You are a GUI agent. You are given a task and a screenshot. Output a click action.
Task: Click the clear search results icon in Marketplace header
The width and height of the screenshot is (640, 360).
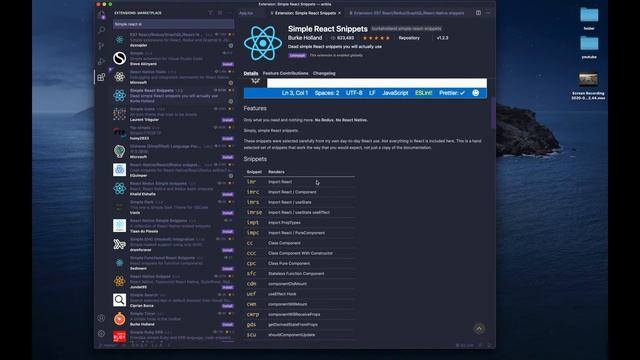pyautogui.click(x=220, y=13)
